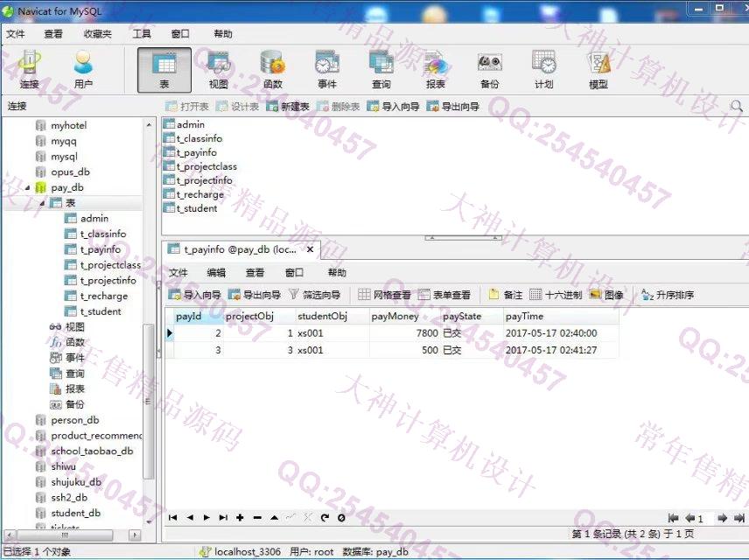This screenshot has height=560, width=749.
Task: Open main 文件 menu
Action: click(16, 34)
